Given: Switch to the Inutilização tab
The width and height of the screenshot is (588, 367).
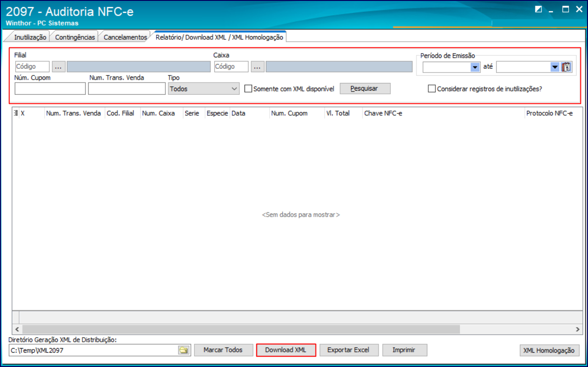Looking at the screenshot, I should (30, 37).
